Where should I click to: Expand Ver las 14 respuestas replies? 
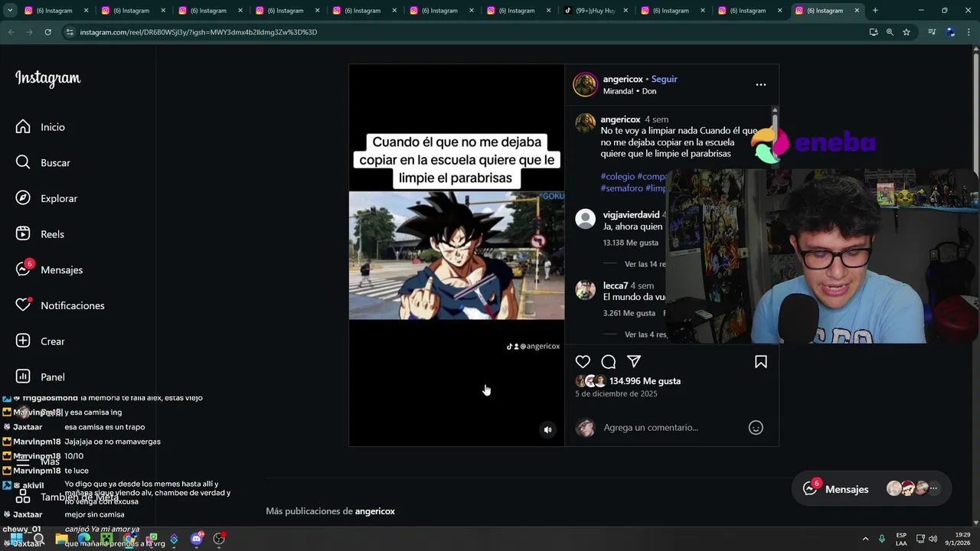645,264
